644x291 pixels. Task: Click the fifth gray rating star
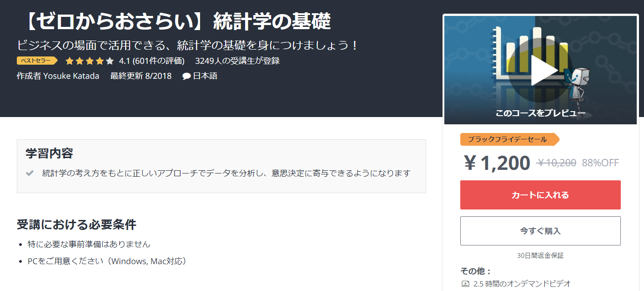110,61
